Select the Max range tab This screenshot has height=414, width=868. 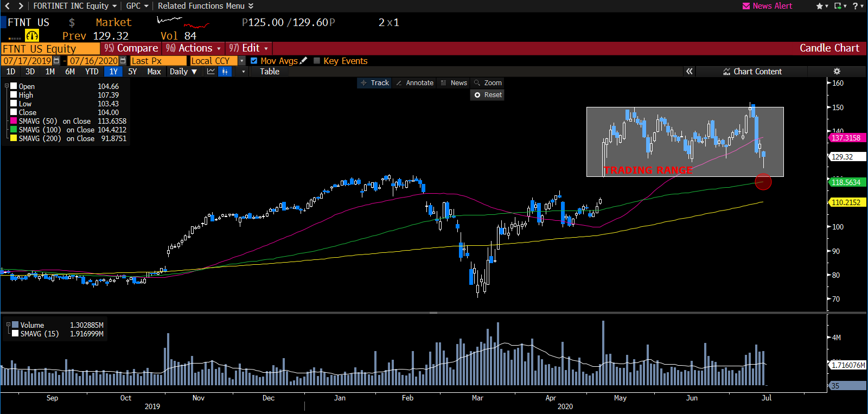(x=154, y=72)
